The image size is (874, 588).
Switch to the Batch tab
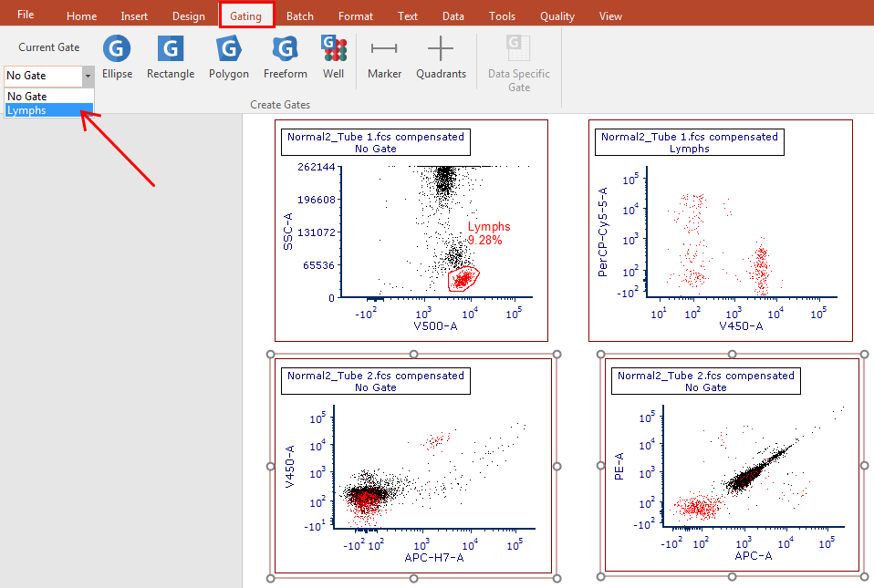[299, 16]
